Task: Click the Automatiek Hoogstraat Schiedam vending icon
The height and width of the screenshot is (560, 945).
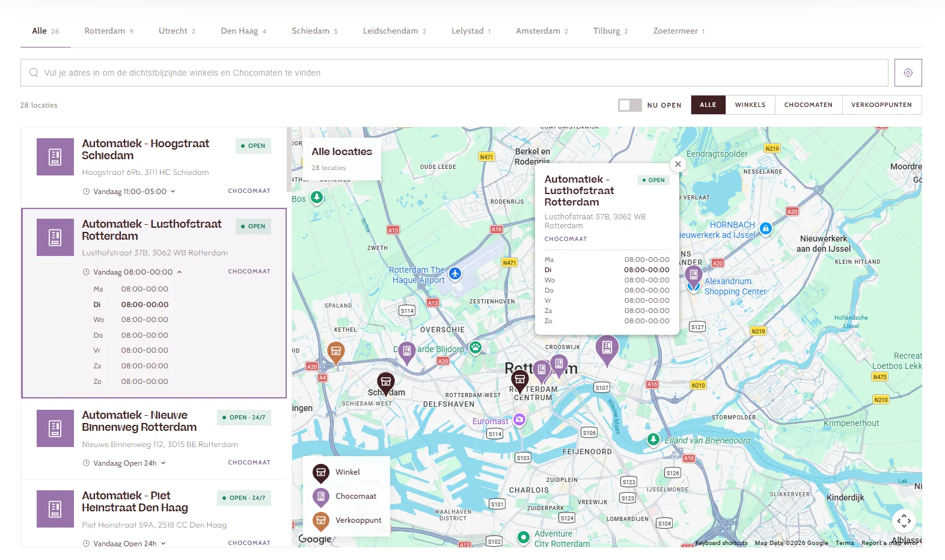Action: click(x=55, y=157)
